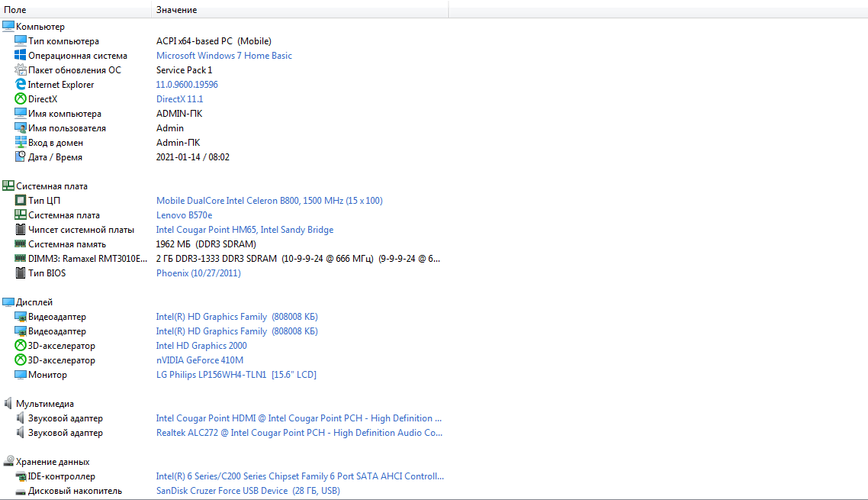Click the Компьютер section icon
The image size is (868, 500).
click(x=8, y=26)
